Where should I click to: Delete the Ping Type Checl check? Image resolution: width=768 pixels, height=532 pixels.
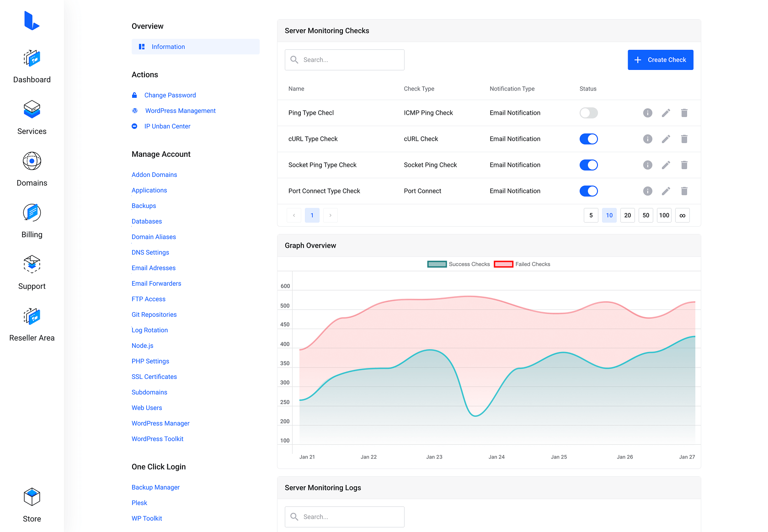(684, 113)
